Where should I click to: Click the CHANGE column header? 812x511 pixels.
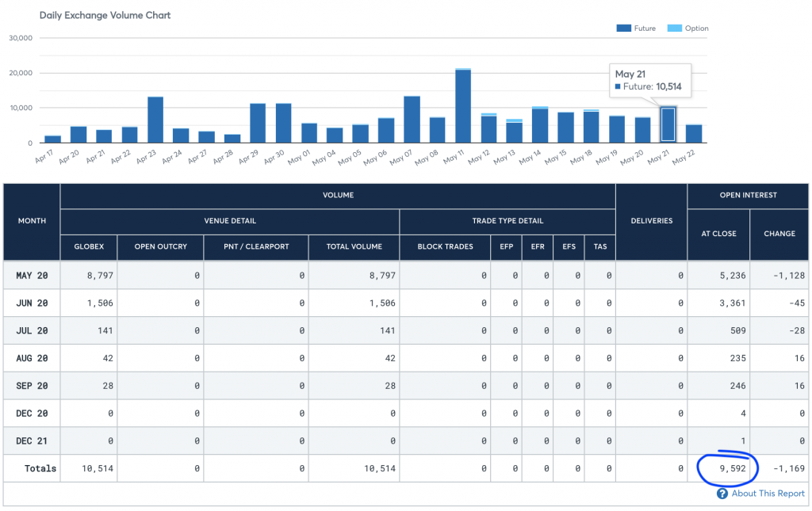(x=779, y=234)
